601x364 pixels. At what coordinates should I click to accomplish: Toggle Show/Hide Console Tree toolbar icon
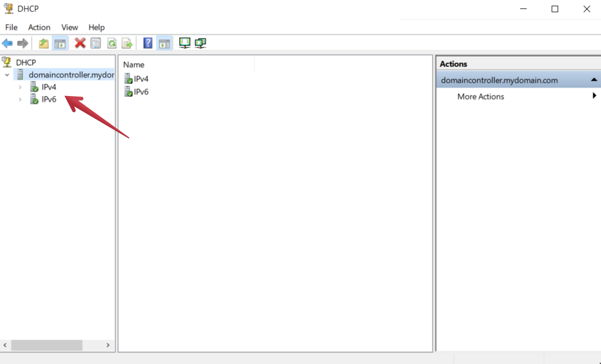pos(60,43)
